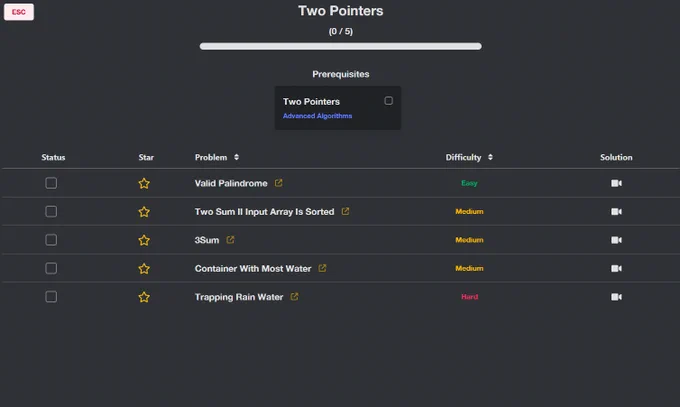The width and height of the screenshot is (680, 407).
Task: Open external link icon beside 3Sum
Action: click(x=230, y=240)
